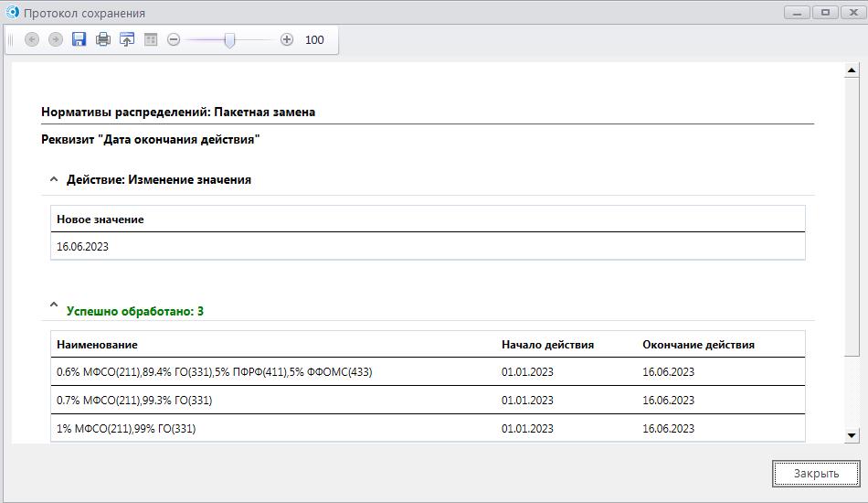Click the zoom slider handle
Screen dimensions: 868x503
tap(229, 40)
